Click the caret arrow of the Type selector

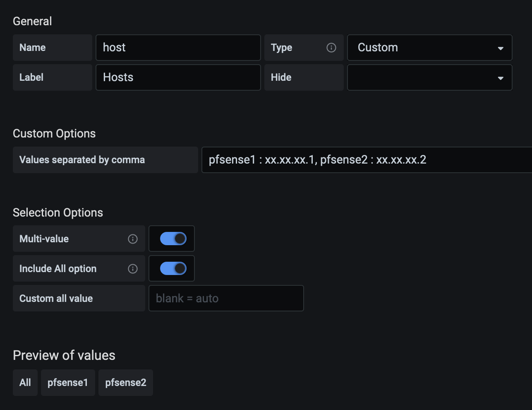(501, 48)
